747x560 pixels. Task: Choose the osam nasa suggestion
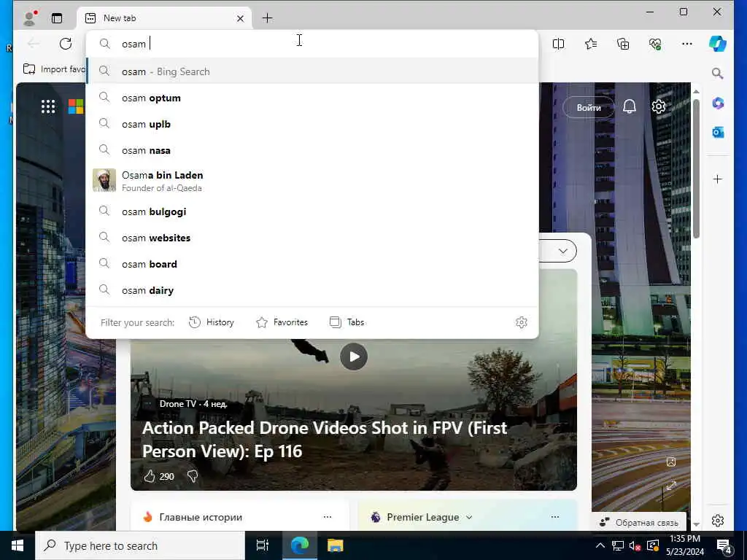pyautogui.click(x=312, y=150)
